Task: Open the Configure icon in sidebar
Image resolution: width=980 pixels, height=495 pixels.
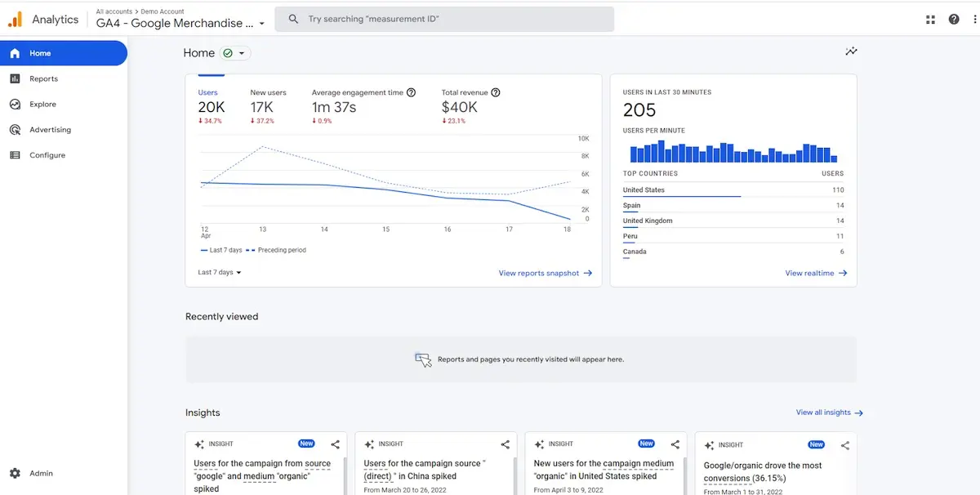Action: tap(15, 154)
